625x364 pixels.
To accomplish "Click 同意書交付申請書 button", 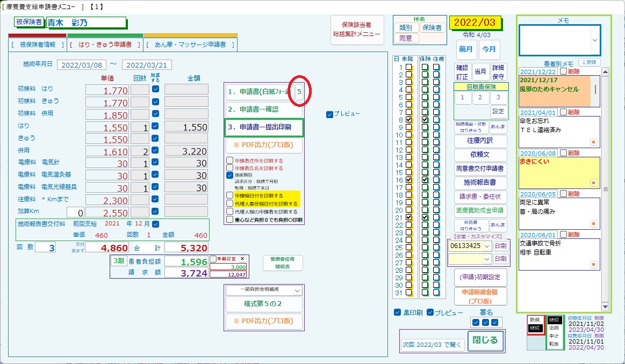I will [480, 169].
